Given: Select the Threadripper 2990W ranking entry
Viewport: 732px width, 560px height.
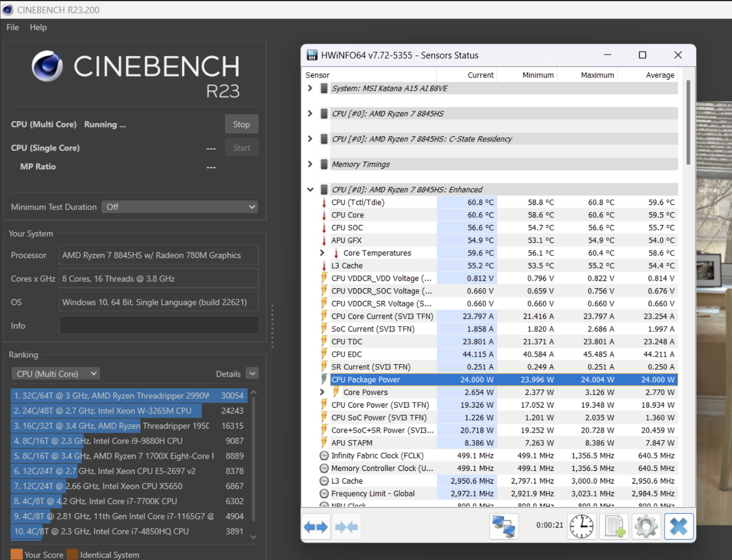Looking at the screenshot, I should pyautogui.click(x=129, y=396).
